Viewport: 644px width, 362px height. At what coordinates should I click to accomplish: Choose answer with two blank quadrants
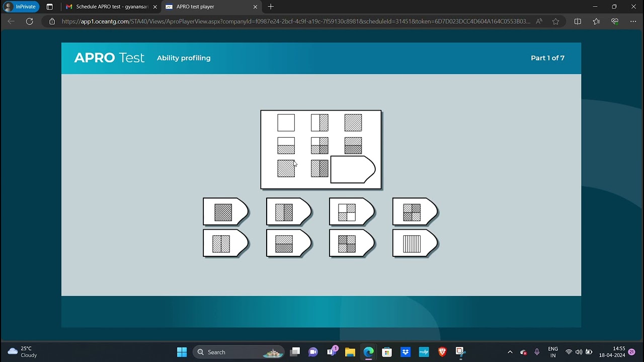(352, 212)
